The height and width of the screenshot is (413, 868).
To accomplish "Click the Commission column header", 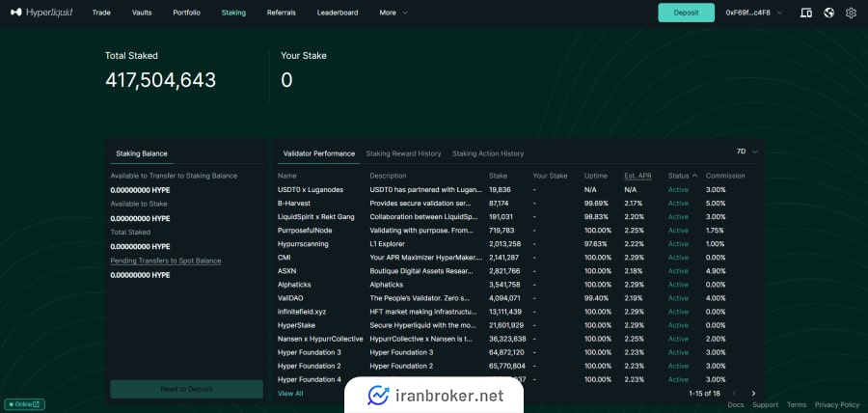I will click(x=725, y=176).
